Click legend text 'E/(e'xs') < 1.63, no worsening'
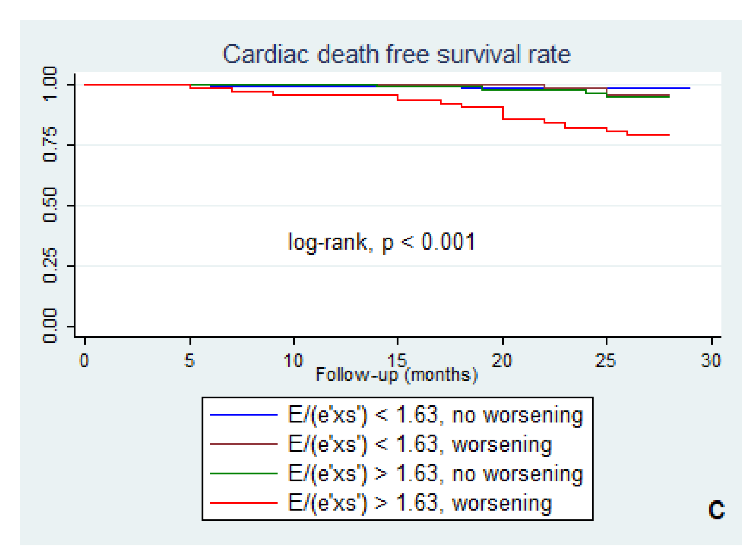This screenshot has width=756, height=560. tap(435, 415)
